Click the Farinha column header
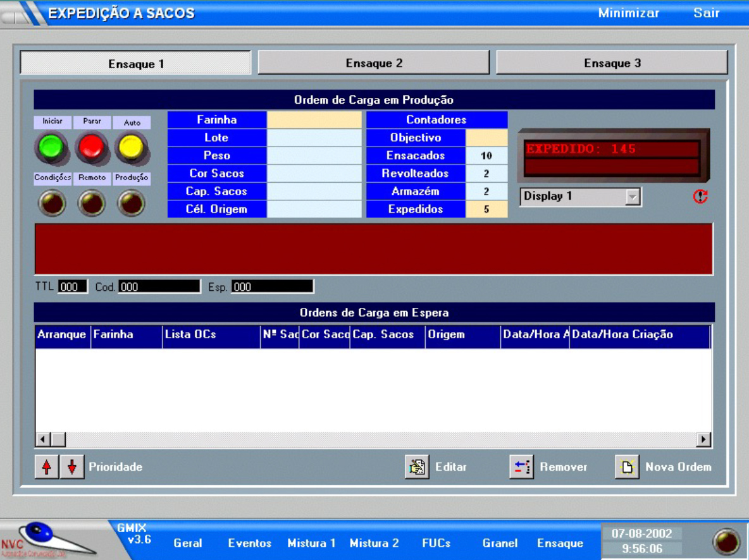 click(x=127, y=335)
